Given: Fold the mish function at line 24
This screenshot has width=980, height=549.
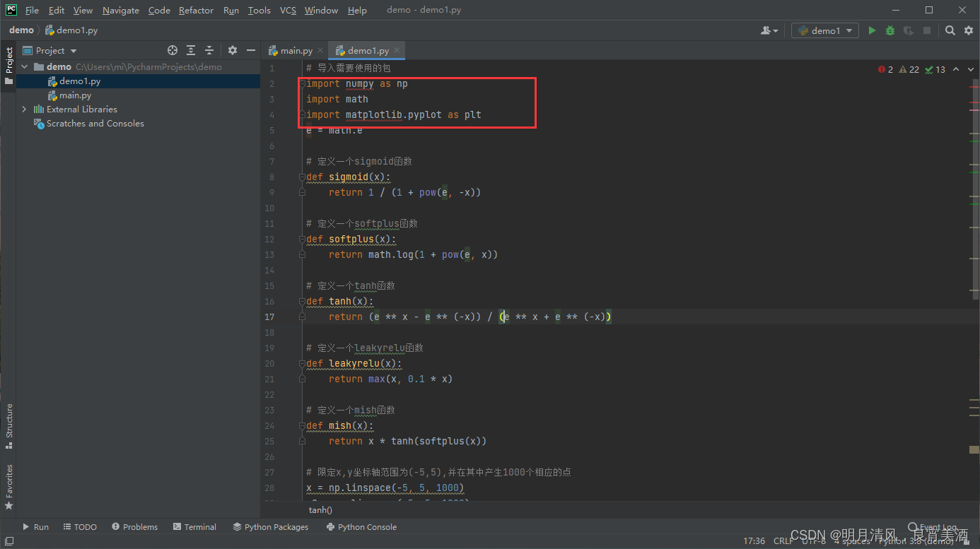Looking at the screenshot, I should tap(302, 425).
